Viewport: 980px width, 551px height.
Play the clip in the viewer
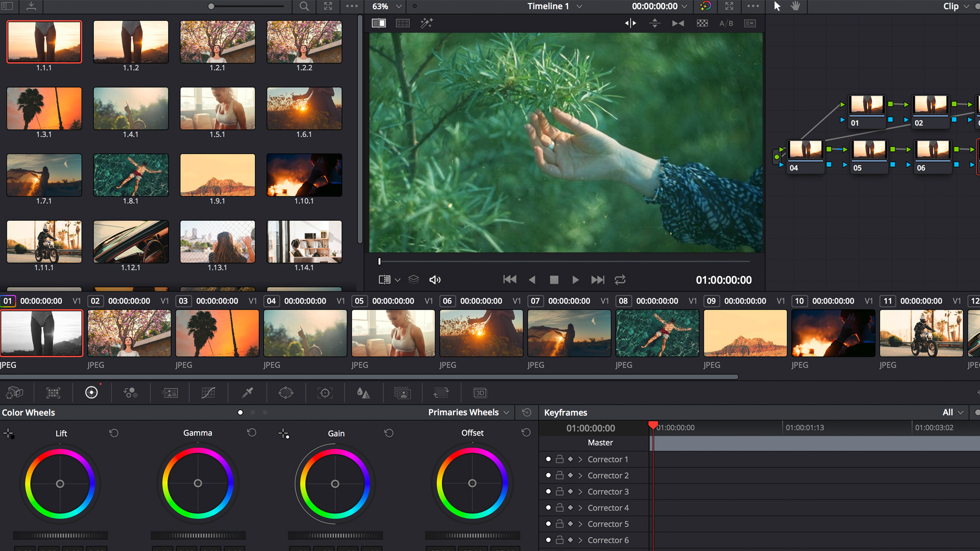pos(575,280)
